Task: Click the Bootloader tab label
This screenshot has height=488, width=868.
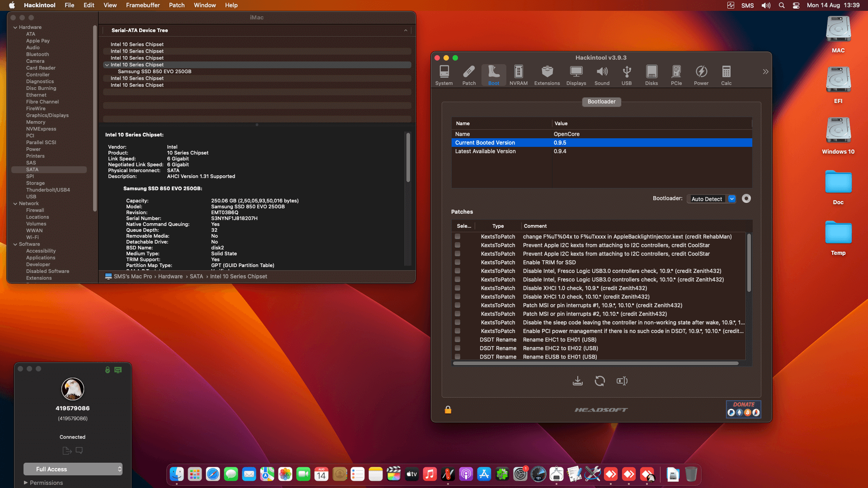Action: 601,102
